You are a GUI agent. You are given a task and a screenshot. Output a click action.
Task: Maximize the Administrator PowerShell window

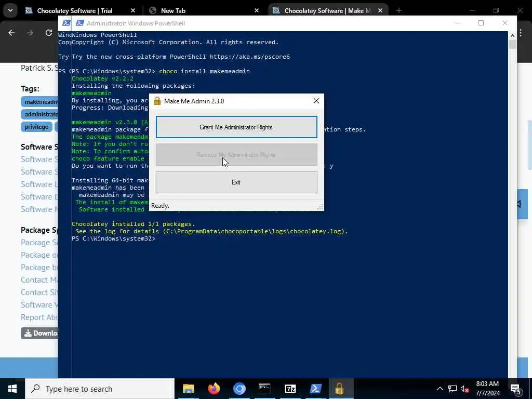pyautogui.click(x=481, y=23)
